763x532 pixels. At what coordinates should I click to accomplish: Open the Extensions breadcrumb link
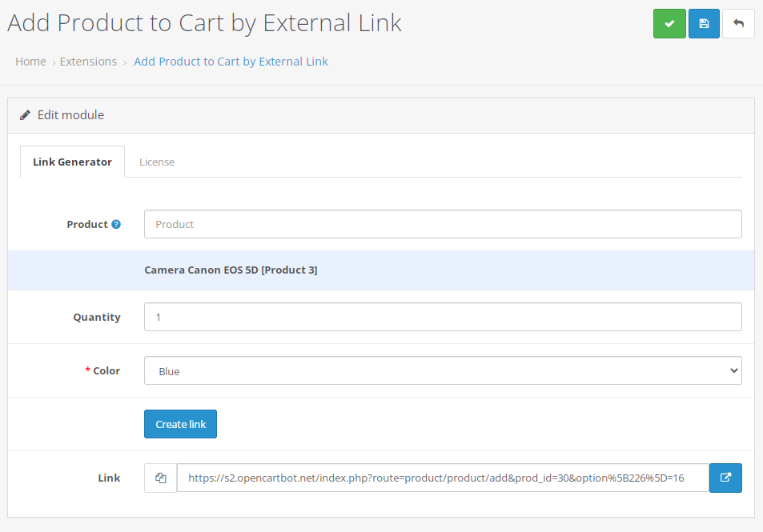pos(88,62)
